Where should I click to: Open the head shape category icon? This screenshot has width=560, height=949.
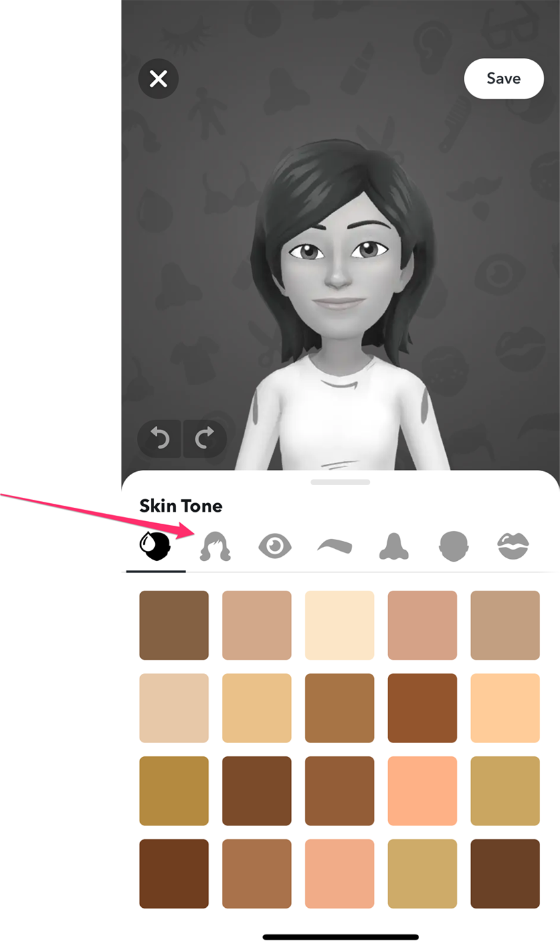pos(454,546)
